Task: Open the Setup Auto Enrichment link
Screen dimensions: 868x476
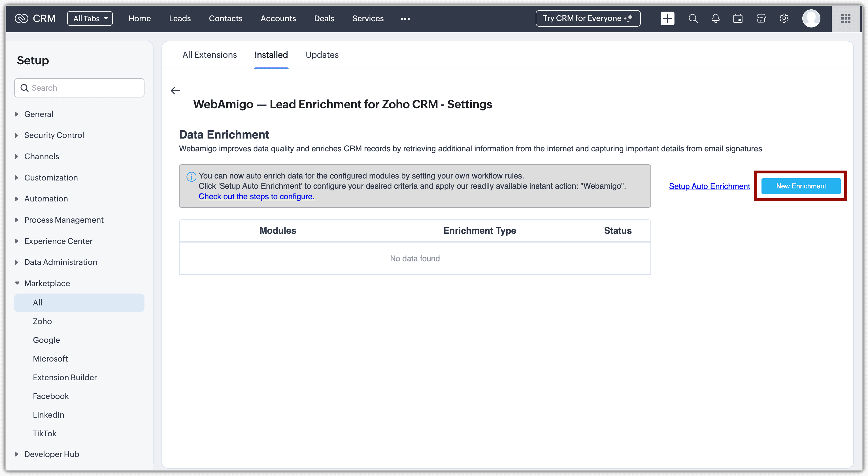Action: [709, 186]
